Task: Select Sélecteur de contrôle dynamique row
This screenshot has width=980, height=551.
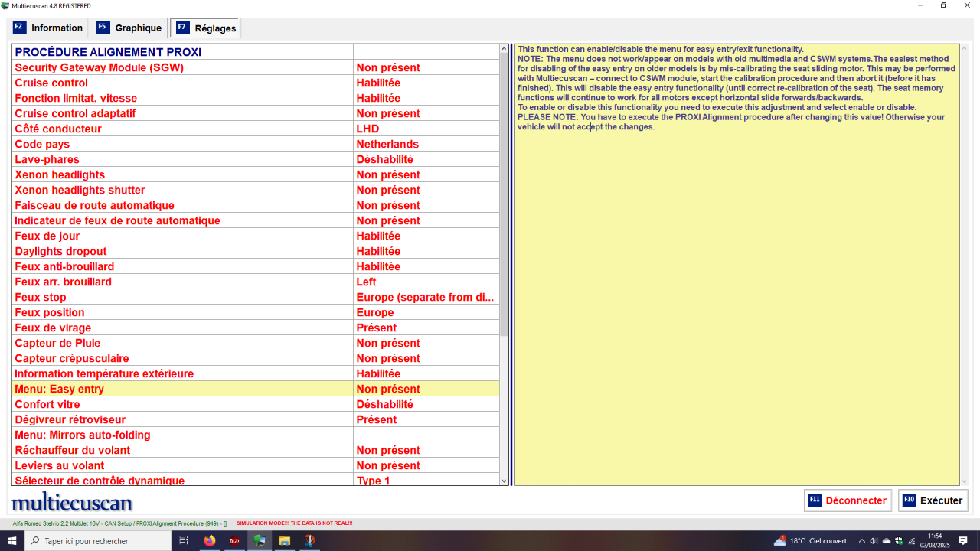Action: point(256,480)
